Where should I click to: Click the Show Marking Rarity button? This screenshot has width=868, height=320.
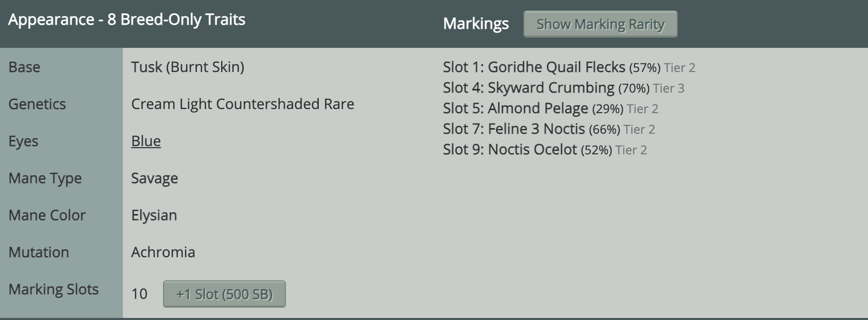click(600, 24)
